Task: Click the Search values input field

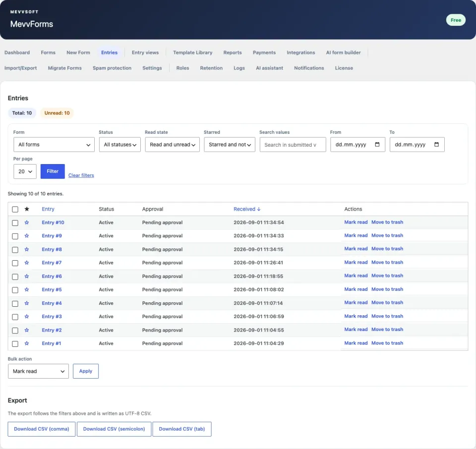Action: click(x=293, y=145)
